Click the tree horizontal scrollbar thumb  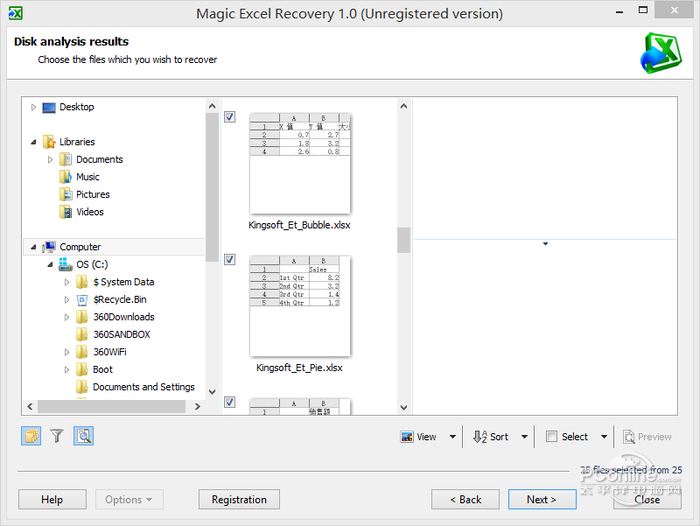point(112,406)
